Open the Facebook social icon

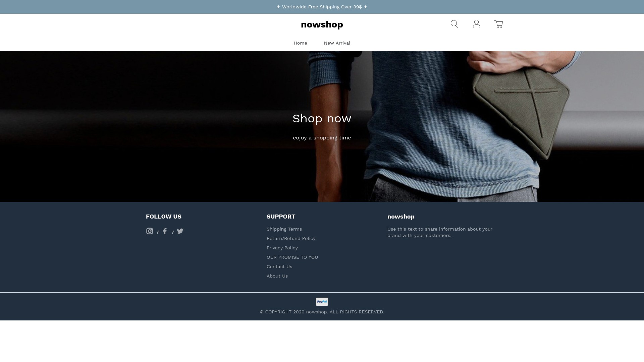pos(165,231)
